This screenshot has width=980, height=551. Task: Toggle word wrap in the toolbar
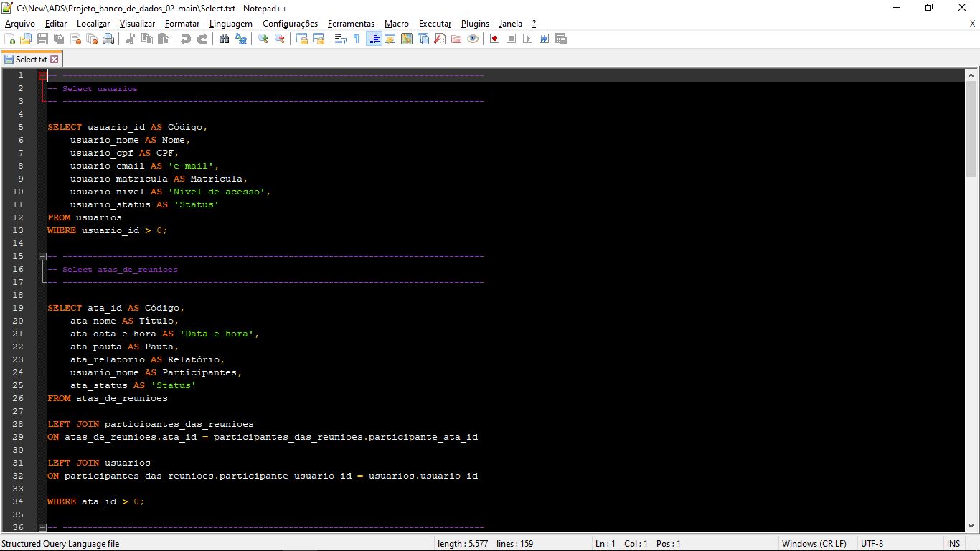click(x=340, y=39)
